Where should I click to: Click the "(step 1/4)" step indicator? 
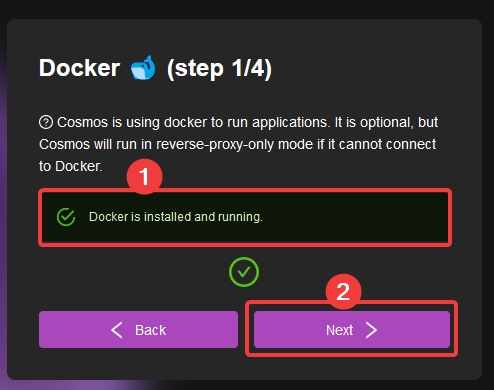(x=219, y=69)
